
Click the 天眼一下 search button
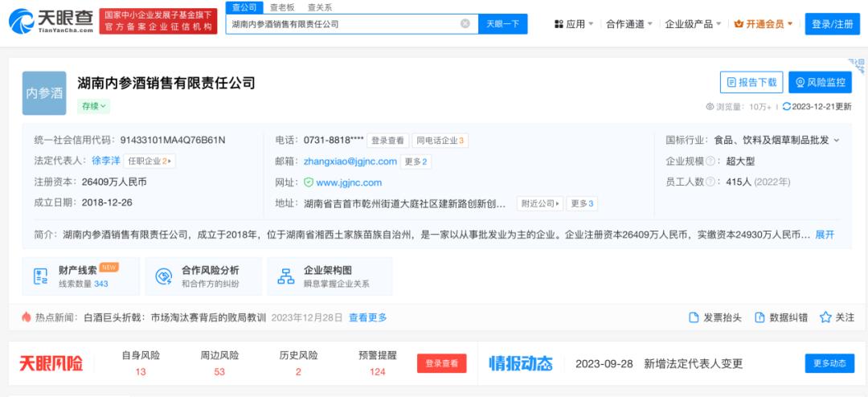pyautogui.click(x=502, y=24)
